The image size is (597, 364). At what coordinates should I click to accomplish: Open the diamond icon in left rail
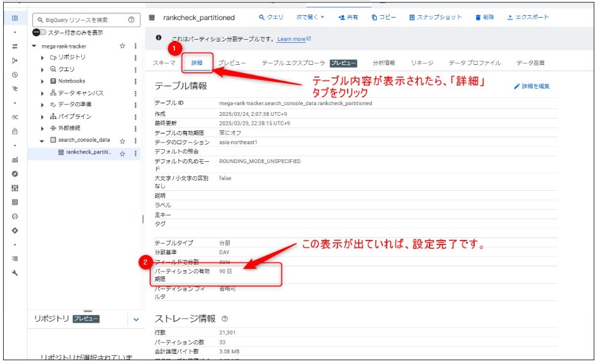pyautogui.click(x=15, y=230)
